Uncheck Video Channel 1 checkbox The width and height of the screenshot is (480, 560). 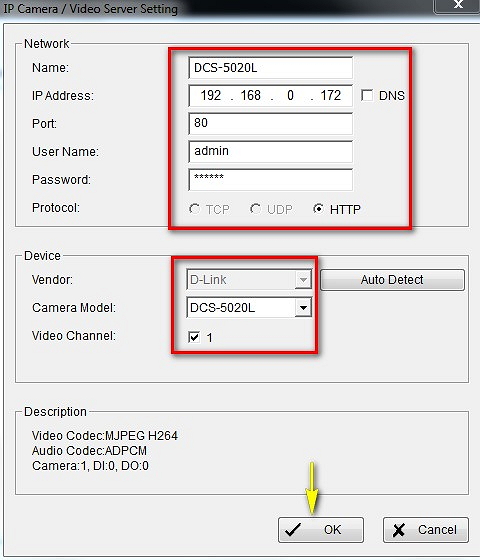(194, 337)
